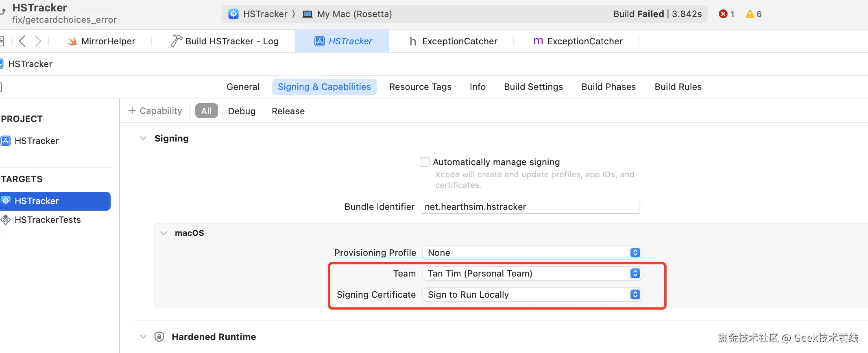Go forward with the navigation arrow

pyautogui.click(x=38, y=41)
